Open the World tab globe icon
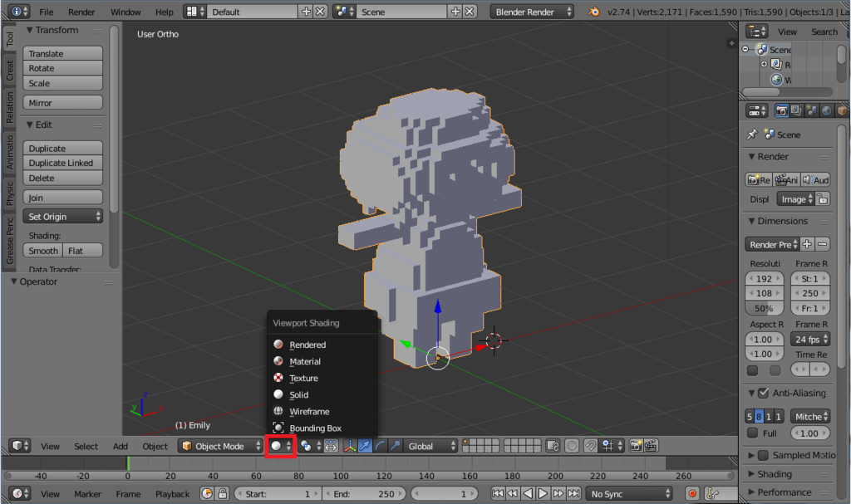 click(x=827, y=110)
